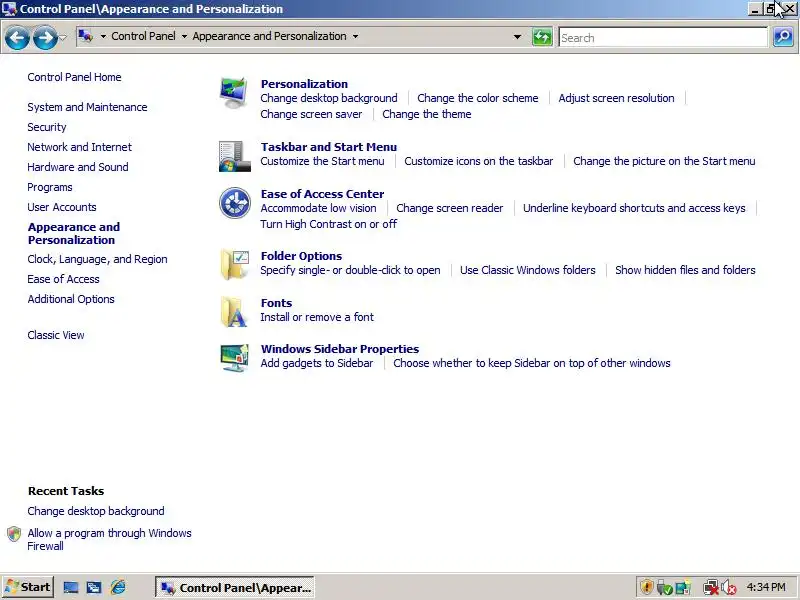Open the recent pages dropdown beside Forward

point(63,37)
